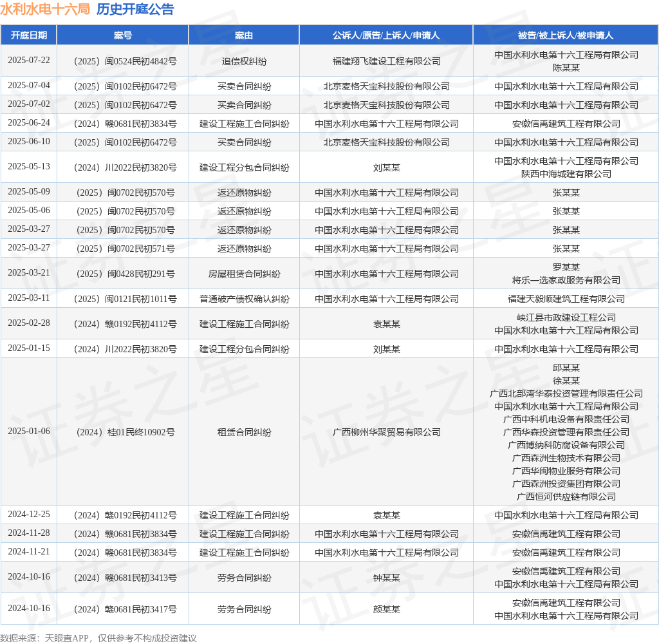The height and width of the screenshot is (644, 659).
Task: Click the date 2024-12-25
Action: coord(29,515)
